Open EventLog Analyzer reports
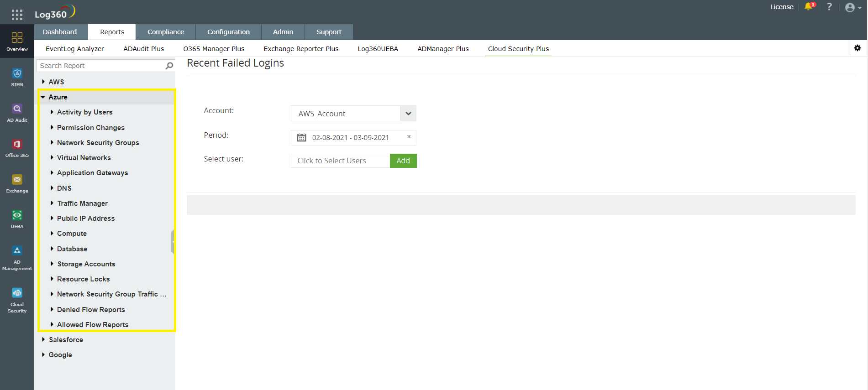This screenshot has width=868, height=390. pyautogui.click(x=75, y=49)
